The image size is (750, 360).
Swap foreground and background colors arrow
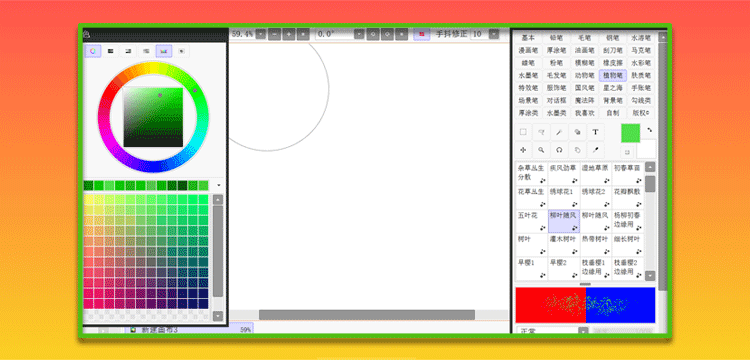tap(650, 130)
